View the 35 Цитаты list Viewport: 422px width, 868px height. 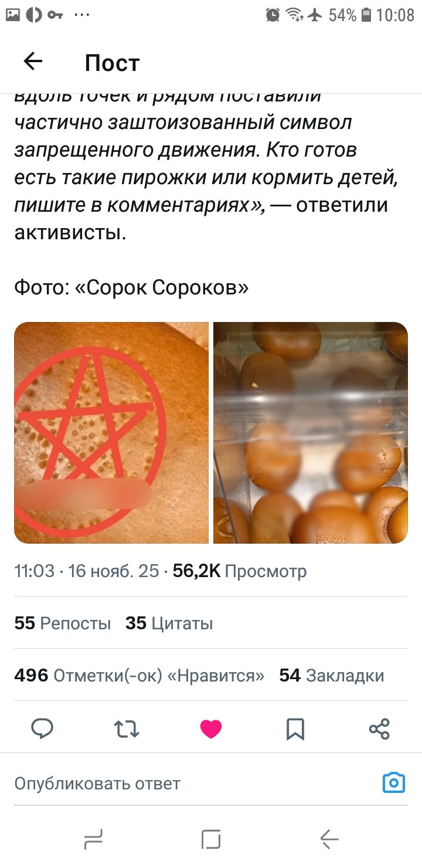(169, 623)
